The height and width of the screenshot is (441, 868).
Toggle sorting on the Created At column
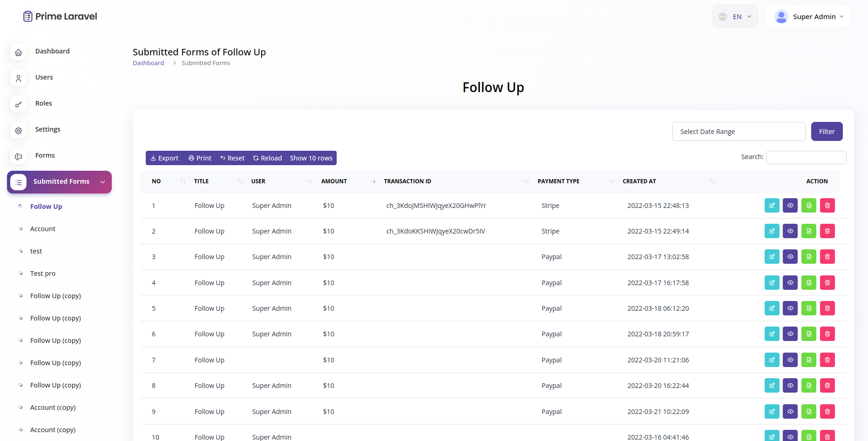point(712,181)
